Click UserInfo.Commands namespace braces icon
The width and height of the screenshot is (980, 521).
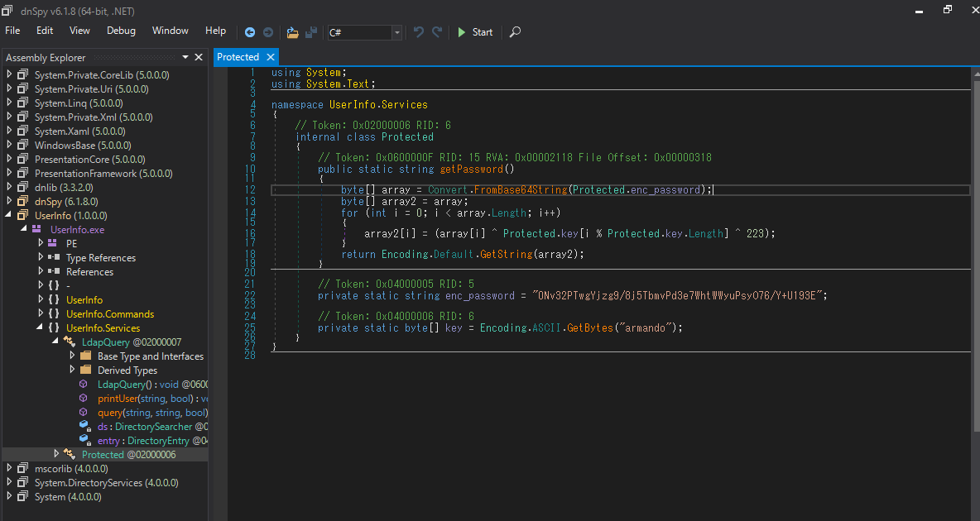(x=54, y=313)
